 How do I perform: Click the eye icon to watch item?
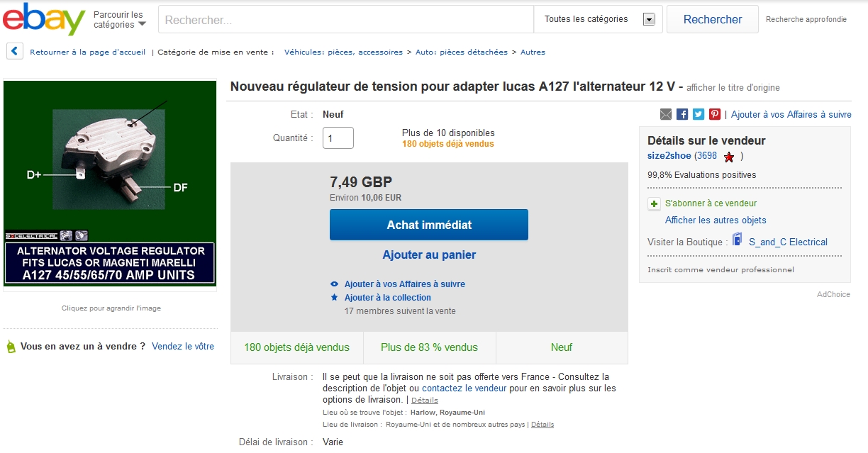pyautogui.click(x=335, y=284)
